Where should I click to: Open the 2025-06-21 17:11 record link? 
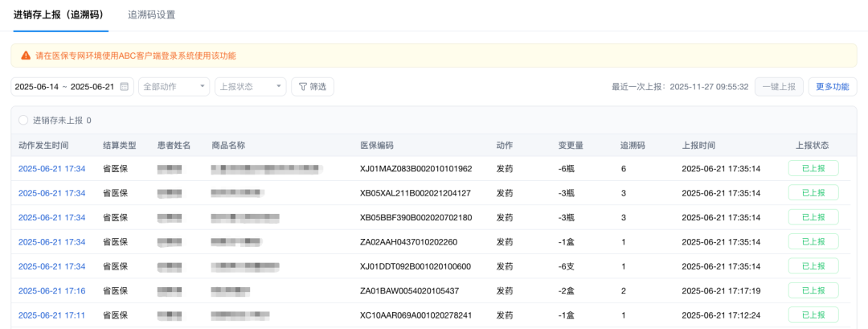point(51,315)
